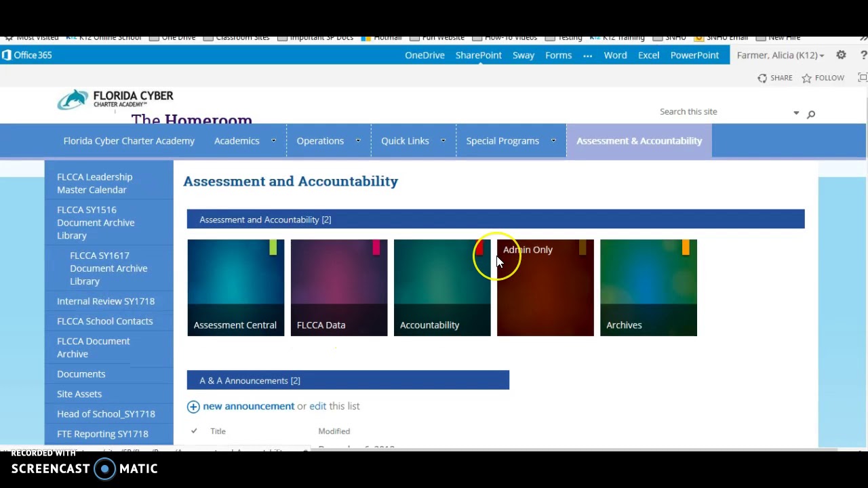Open Word from the suite bar
Viewport: 868px width, 488px height.
tap(616, 55)
